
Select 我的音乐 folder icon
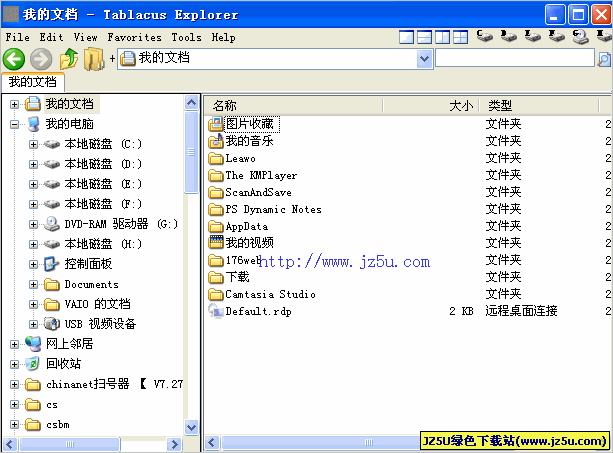coord(216,141)
